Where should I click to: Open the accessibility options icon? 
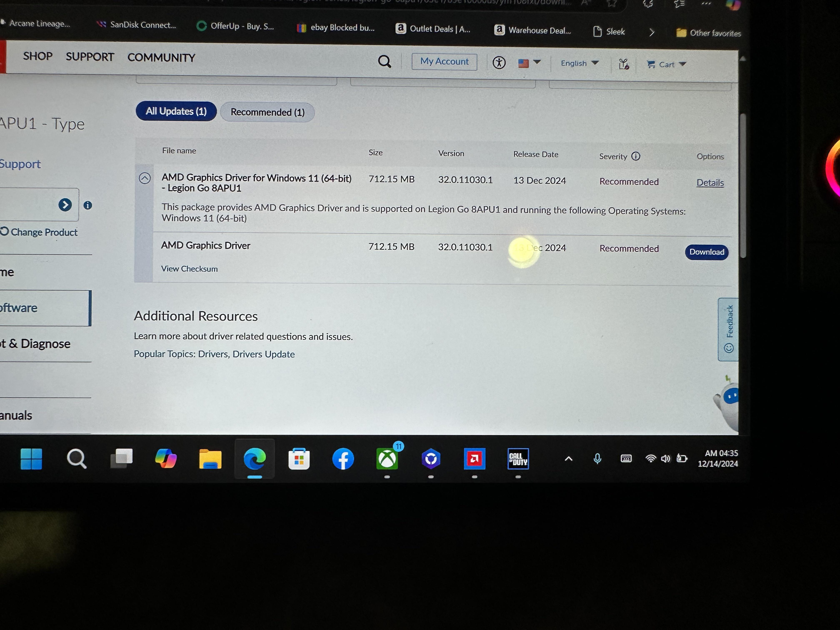click(499, 62)
